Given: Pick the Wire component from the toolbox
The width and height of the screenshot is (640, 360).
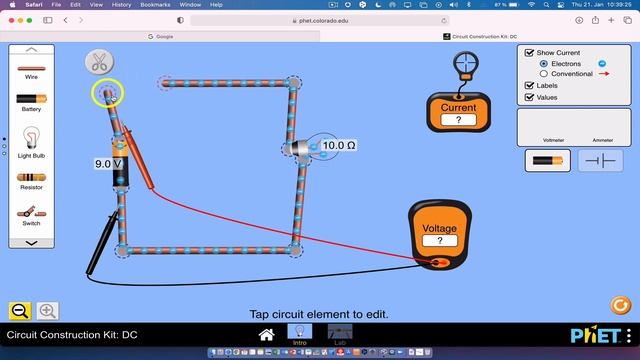Looking at the screenshot, I should 31,72.
